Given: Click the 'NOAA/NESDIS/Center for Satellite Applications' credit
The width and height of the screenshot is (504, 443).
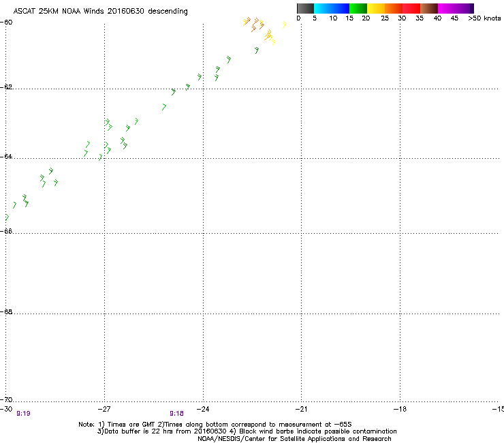Looking at the screenshot, I should point(272,439).
